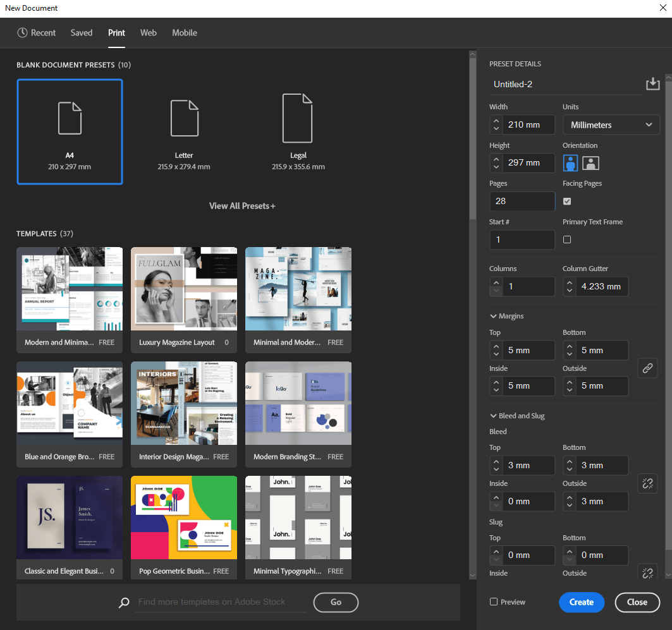Select portrait orientation icon

click(571, 163)
